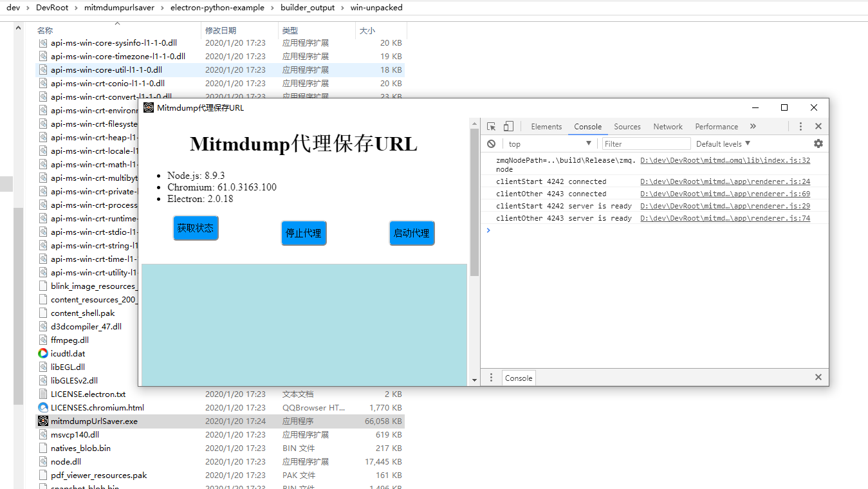Toggle the DevTools device toolbar

coord(508,127)
